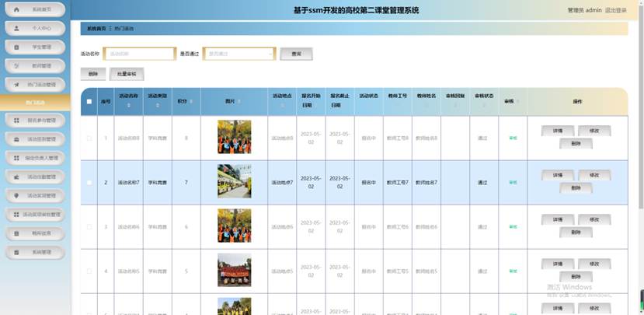Open 系统首页 via its home icon
Image resolution: width=644 pixels, height=315 pixels.
pos(16,9)
